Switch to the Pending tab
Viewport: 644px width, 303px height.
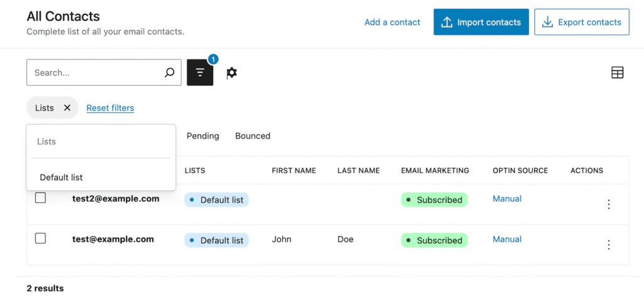pyautogui.click(x=203, y=135)
